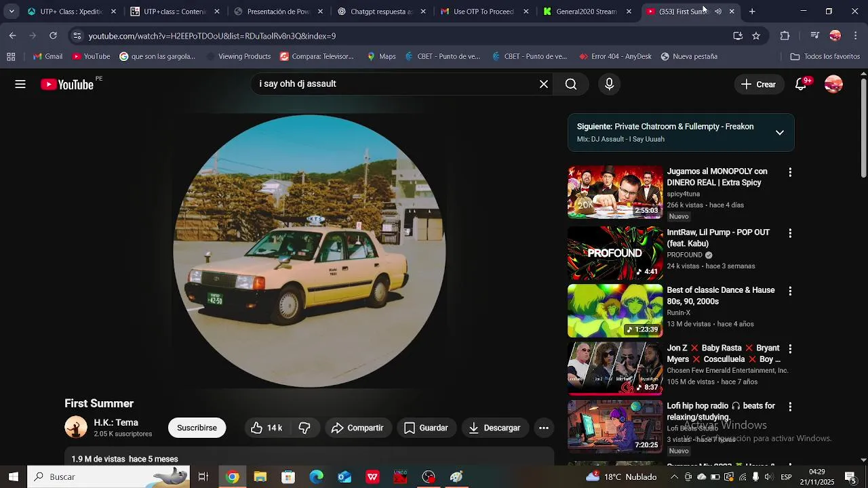Mute the First Summer tab audio
The width and height of the screenshot is (868, 488).
718,12
